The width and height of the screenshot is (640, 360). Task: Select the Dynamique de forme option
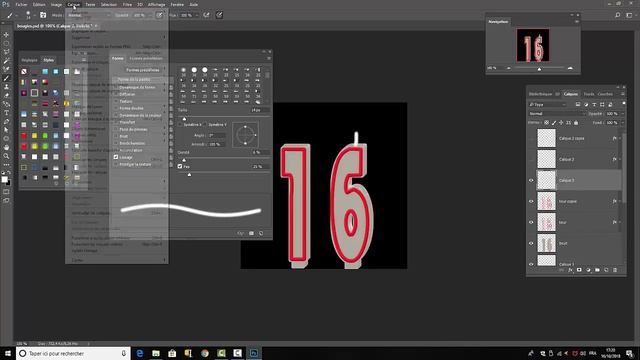point(138,87)
